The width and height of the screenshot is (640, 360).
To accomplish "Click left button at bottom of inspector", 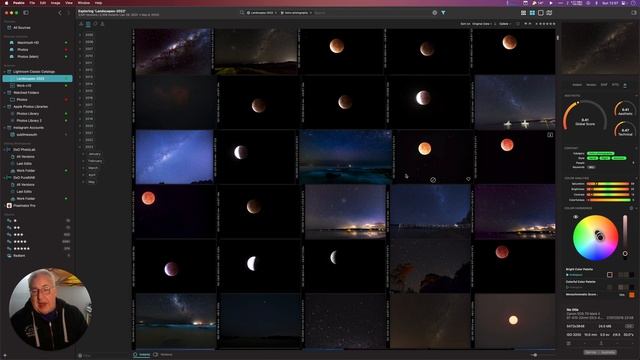I will (x=591, y=352).
